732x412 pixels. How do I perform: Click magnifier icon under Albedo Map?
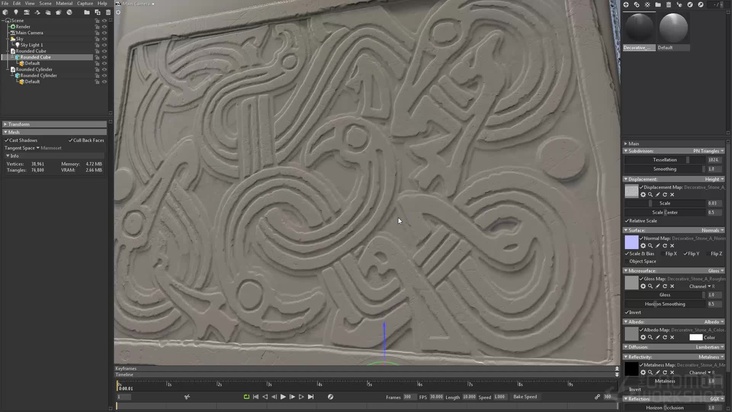[x=650, y=337]
